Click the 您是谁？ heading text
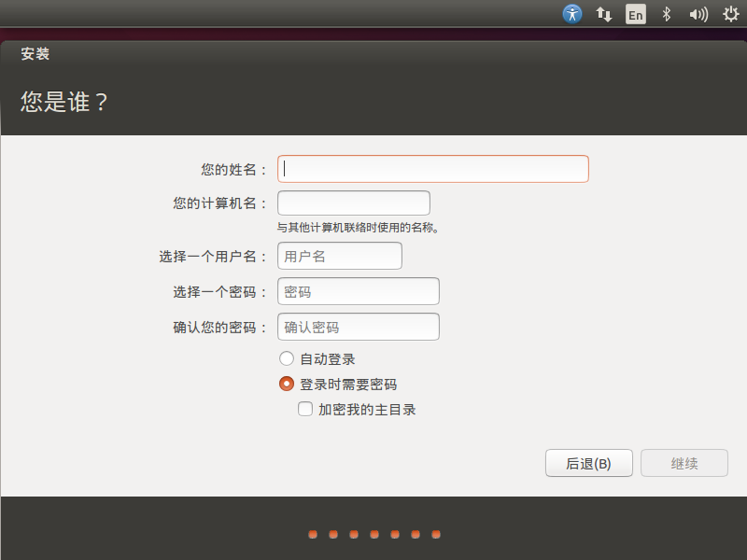747x560 pixels. click(x=63, y=102)
